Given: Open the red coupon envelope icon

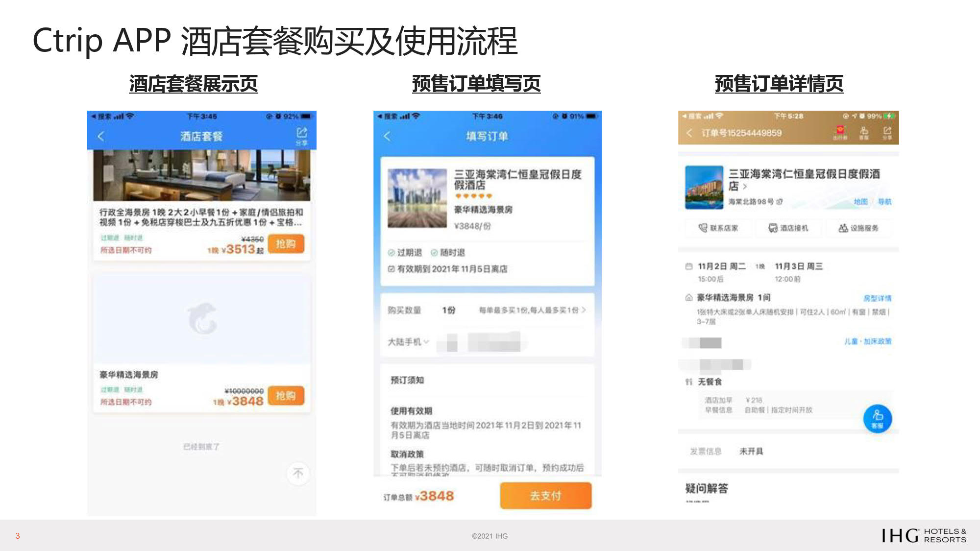Looking at the screenshot, I should pyautogui.click(x=840, y=132).
